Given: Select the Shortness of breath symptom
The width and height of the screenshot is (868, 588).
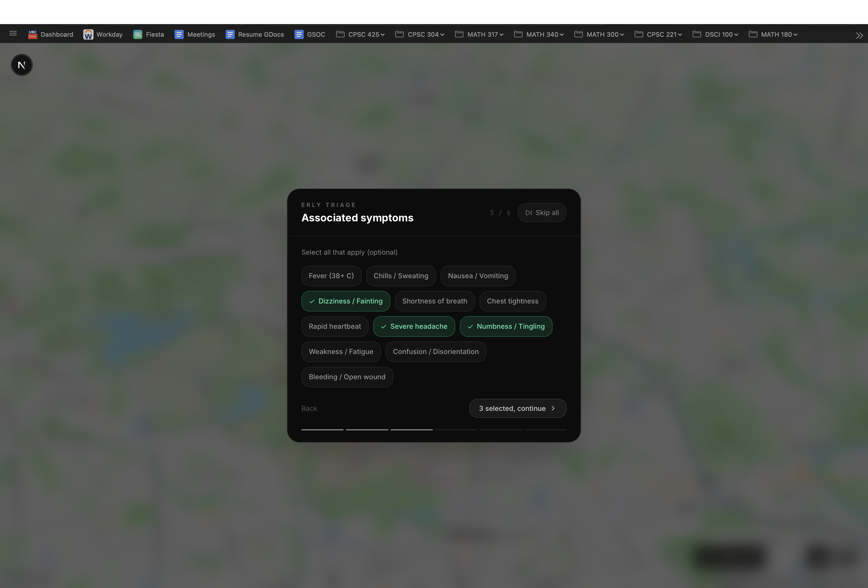Looking at the screenshot, I should [434, 301].
